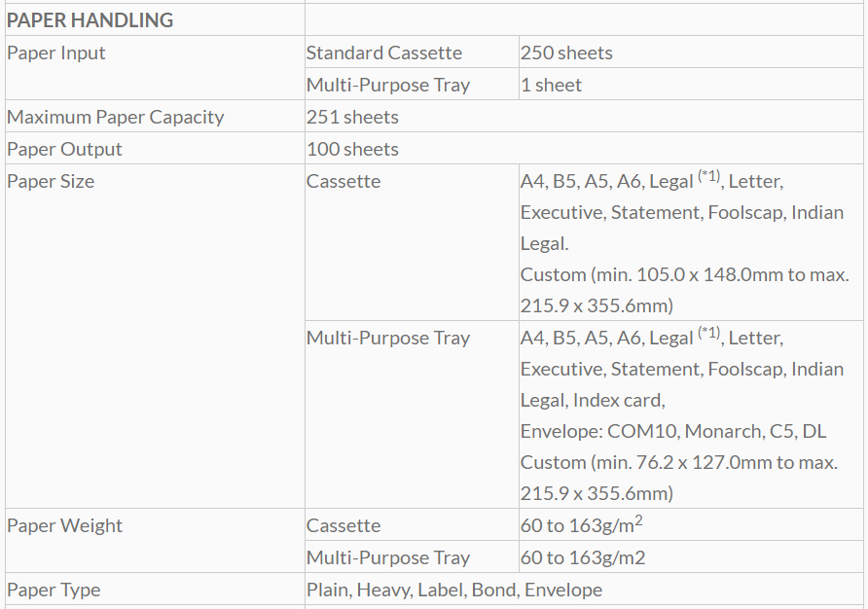The height and width of the screenshot is (609, 868).
Task: Click the 251 sheets value
Action: click(x=352, y=117)
